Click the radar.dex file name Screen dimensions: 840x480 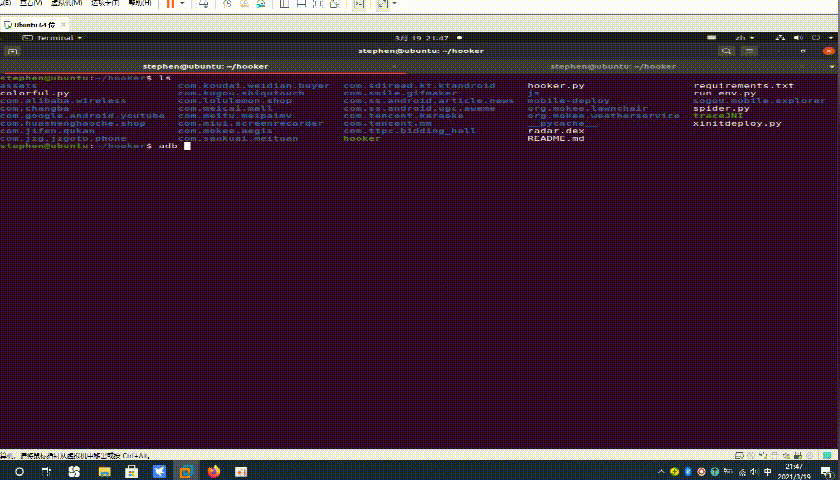coord(556,131)
